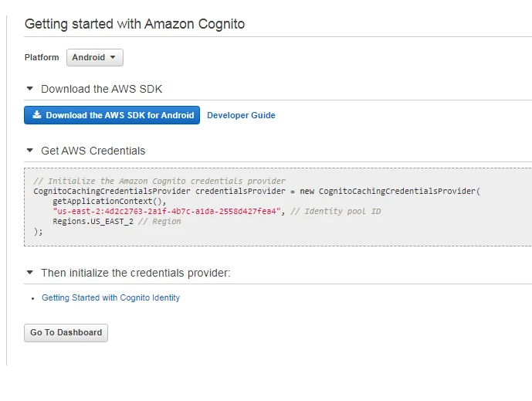Click the download arrow icon on blue button
The height and width of the screenshot is (401, 532).
pyautogui.click(x=36, y=115)
